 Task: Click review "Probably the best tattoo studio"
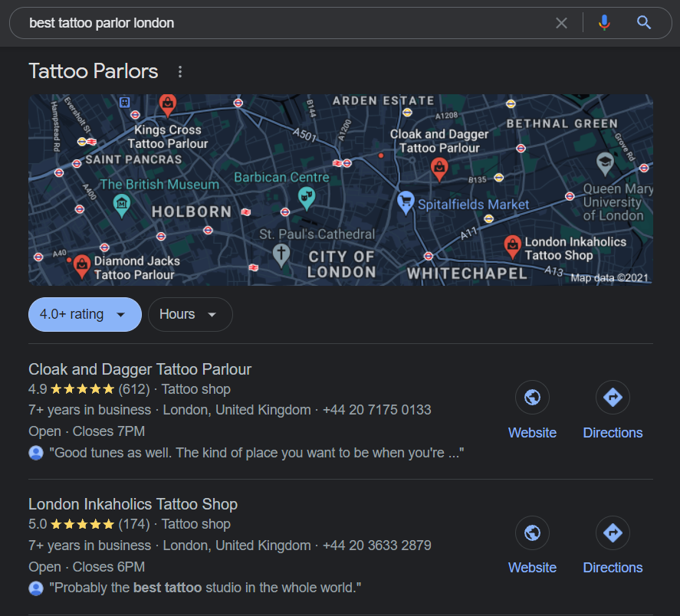click(x=205, y=588)
